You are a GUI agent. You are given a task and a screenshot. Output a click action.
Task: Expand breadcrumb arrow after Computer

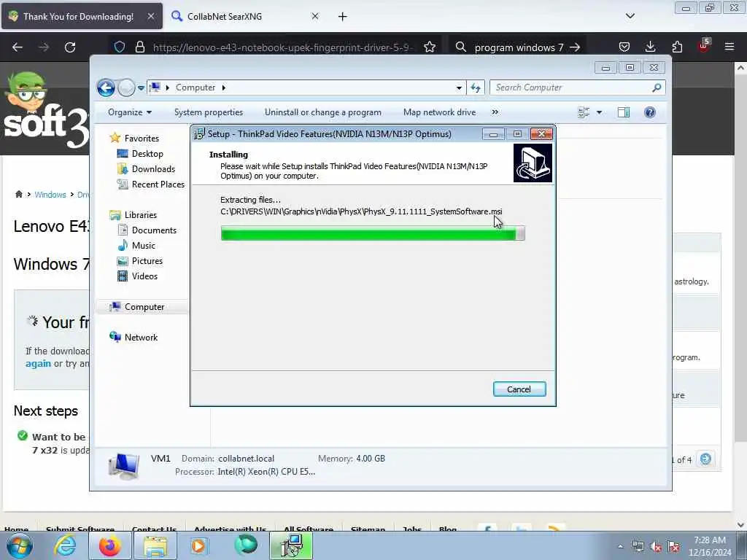point(223,87)
